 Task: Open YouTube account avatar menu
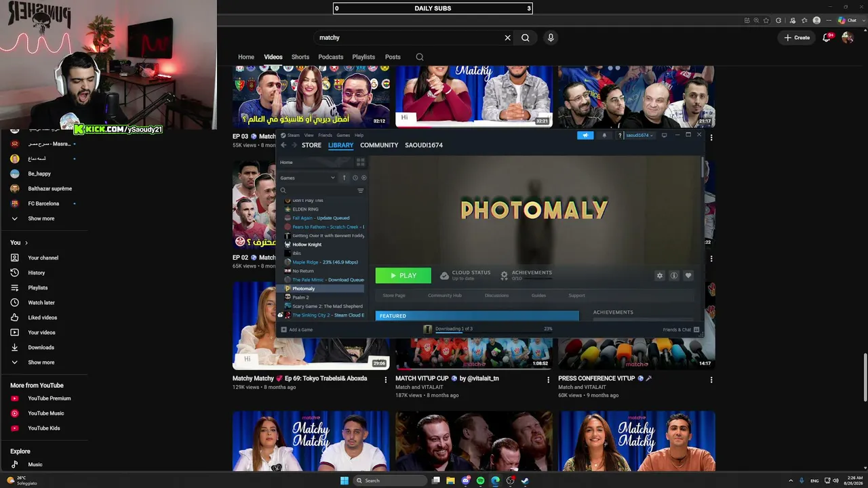[848, 38]
